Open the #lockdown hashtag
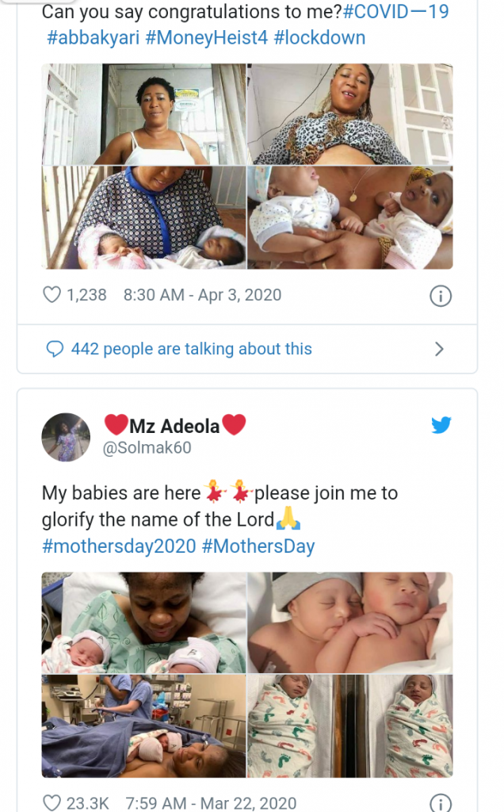 click(x=319, y=38)
